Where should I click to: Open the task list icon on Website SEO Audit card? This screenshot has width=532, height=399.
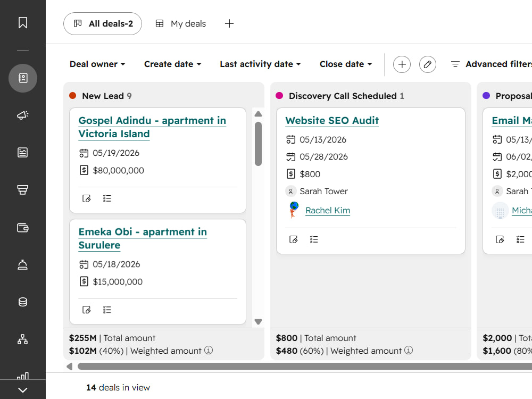click(x=314, y=239)
